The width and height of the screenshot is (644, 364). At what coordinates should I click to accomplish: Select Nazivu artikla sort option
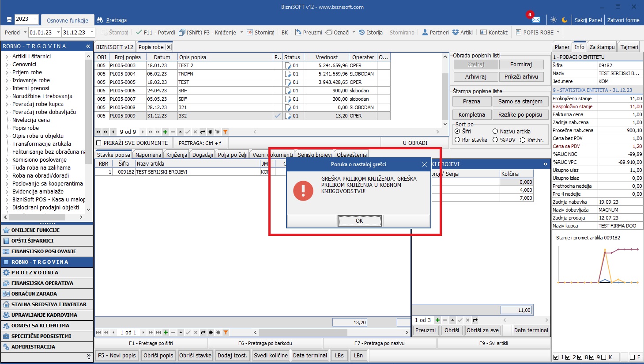click(495, 132)
